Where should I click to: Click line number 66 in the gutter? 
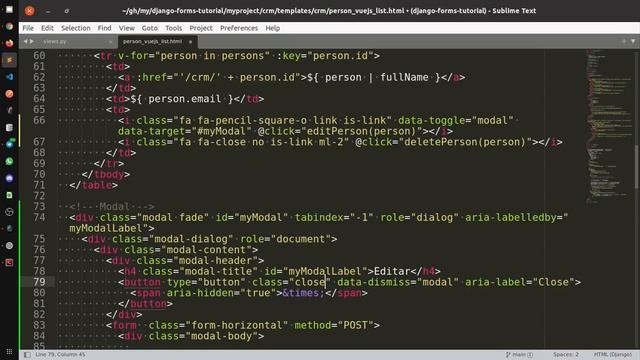click(x=39, y=120)
